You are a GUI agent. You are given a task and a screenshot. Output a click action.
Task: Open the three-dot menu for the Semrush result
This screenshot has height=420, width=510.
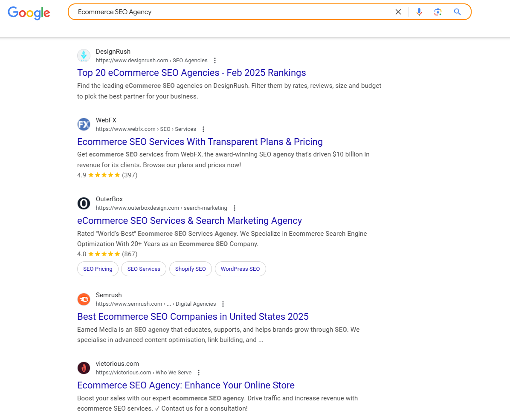coord(223,304)
